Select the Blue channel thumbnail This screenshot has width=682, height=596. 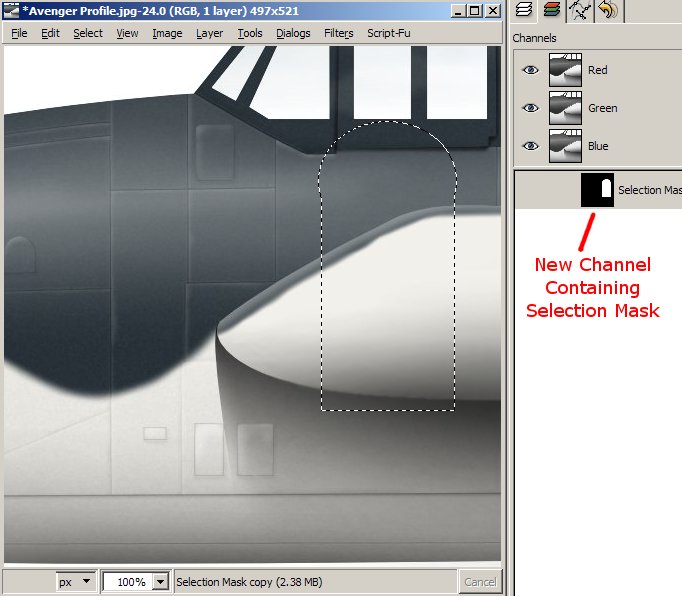coord(565,145)
